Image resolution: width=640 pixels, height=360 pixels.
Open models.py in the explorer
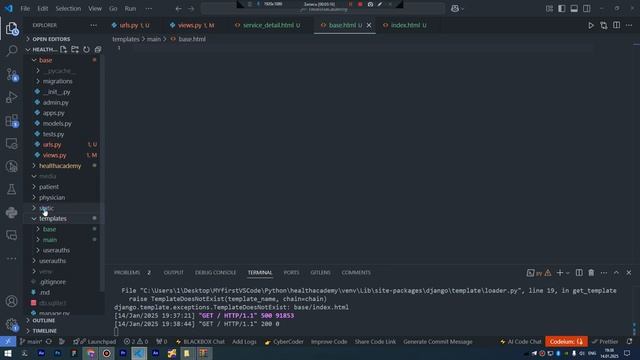[57, 124]
